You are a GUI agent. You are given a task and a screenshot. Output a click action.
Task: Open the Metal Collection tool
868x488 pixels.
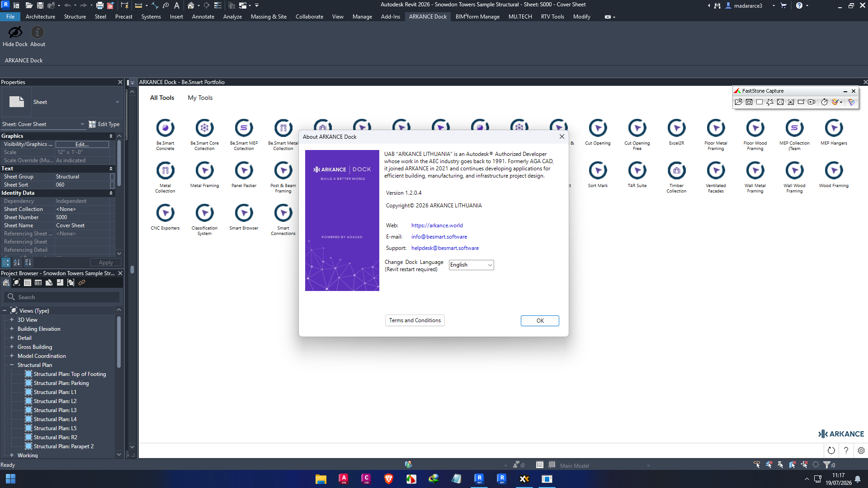coord(165,177)
